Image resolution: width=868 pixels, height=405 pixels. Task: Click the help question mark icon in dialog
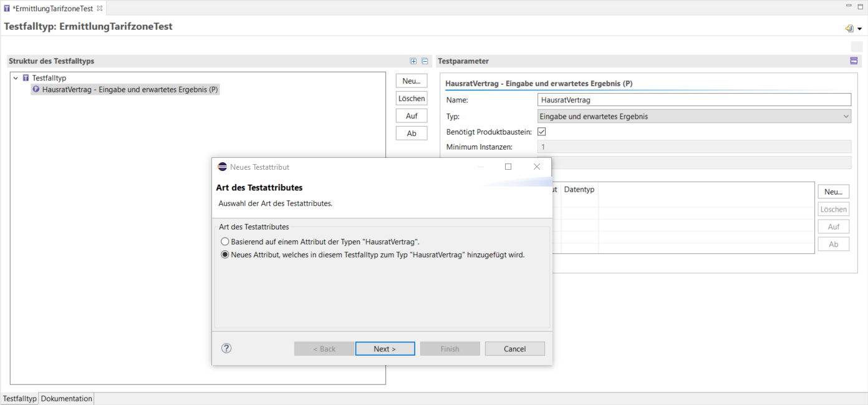[226, 348]
